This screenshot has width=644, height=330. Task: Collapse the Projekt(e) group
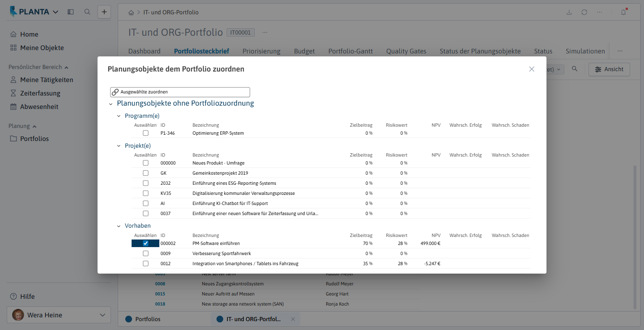click(119, 146)
